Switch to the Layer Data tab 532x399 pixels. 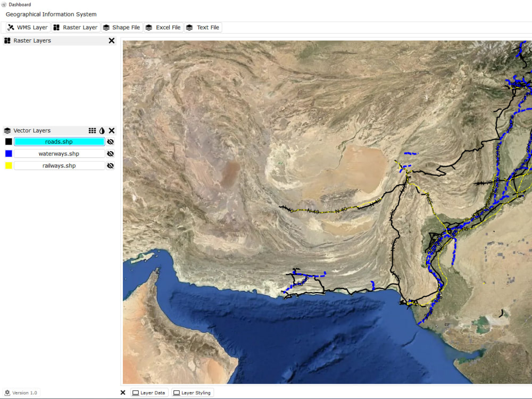click(148, 393)
